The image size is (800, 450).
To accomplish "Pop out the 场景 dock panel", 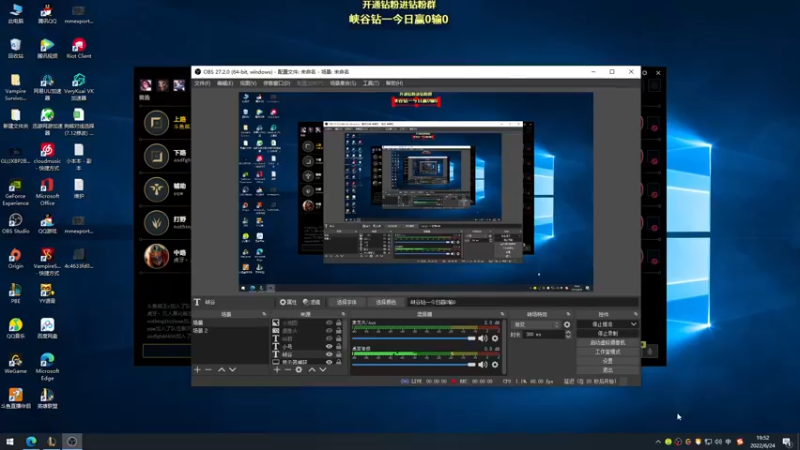I will [x=264, y=314].
